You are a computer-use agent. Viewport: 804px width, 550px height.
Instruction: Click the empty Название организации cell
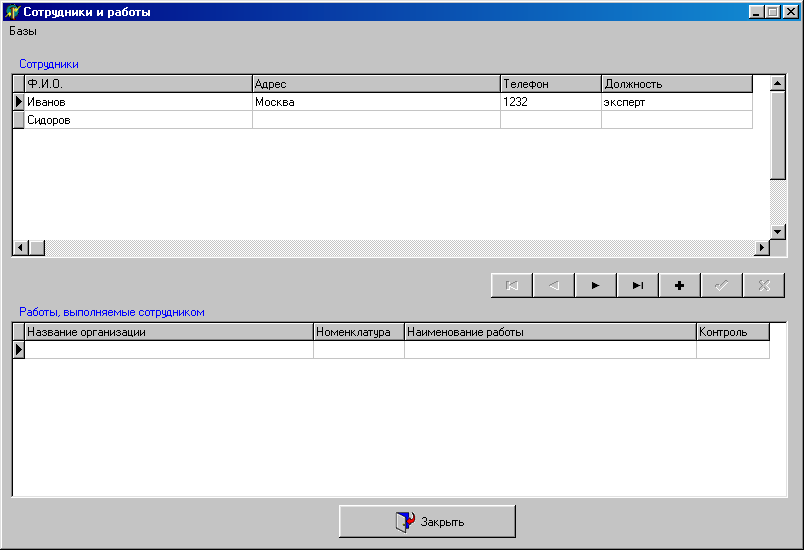(x=169, y=350)
